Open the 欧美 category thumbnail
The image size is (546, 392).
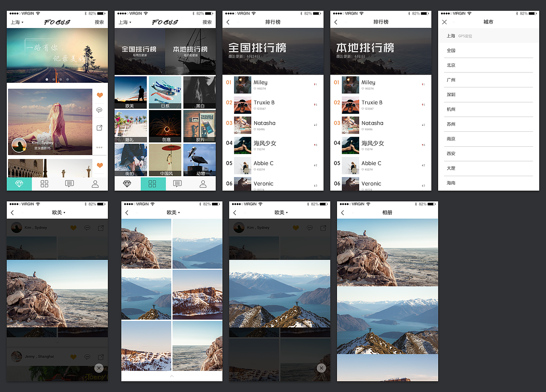coord(131,93)
